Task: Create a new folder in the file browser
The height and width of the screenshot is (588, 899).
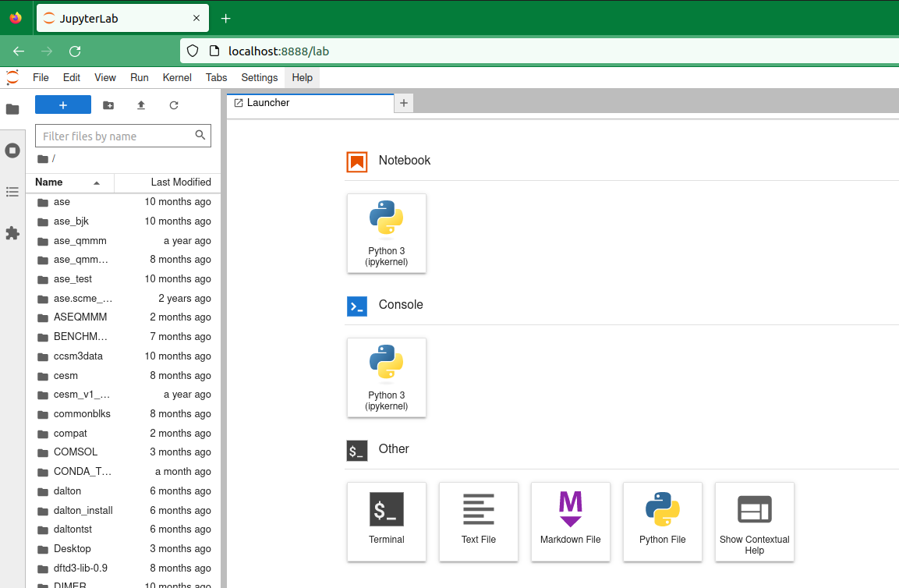Action: (108, 104)
